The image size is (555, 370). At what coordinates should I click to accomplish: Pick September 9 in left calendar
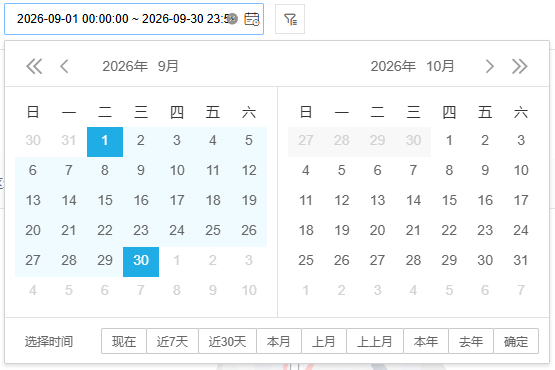(x=141, y=170)
